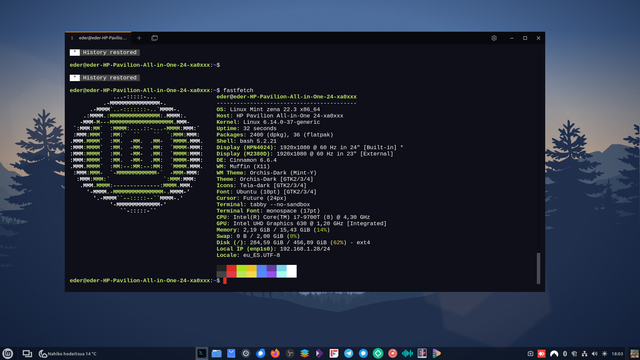Click the 'Shell: bash 5.2.21' line
This screenshot has width=640, height=360.
tap(246, 141)
